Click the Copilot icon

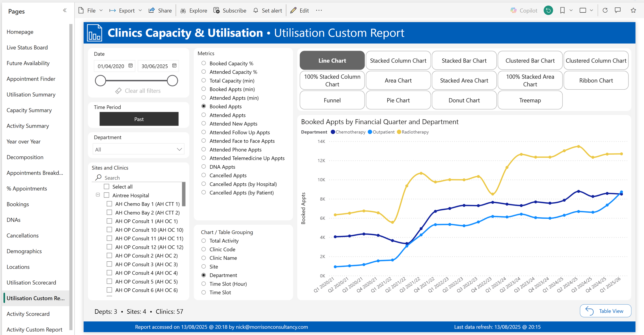coord(513,10)
